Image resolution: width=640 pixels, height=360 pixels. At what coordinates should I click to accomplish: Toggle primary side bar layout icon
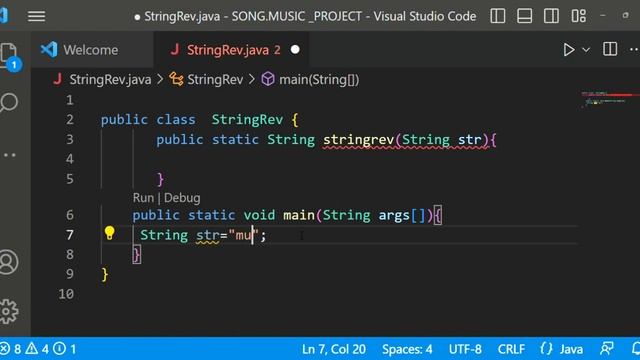[x=498, y=16]
